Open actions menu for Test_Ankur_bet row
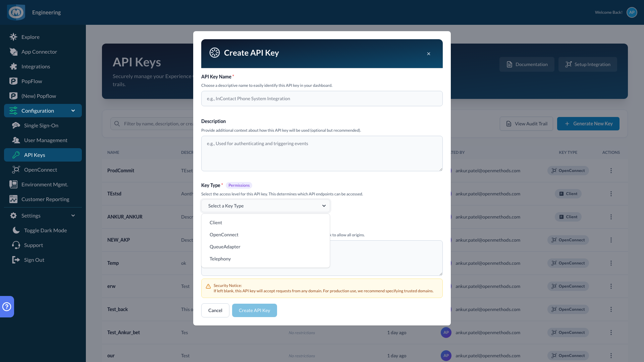Image resolution: width=644 pixels, height=362 pixels. click(611, 333)
